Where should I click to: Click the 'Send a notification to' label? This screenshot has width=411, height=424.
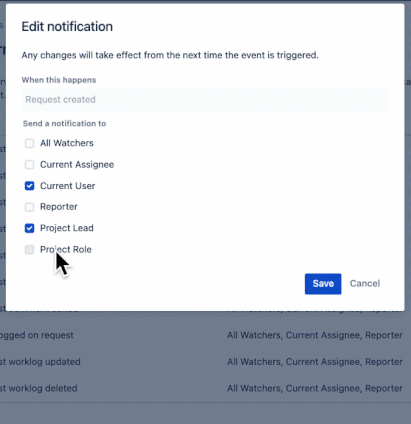[64, 124]
